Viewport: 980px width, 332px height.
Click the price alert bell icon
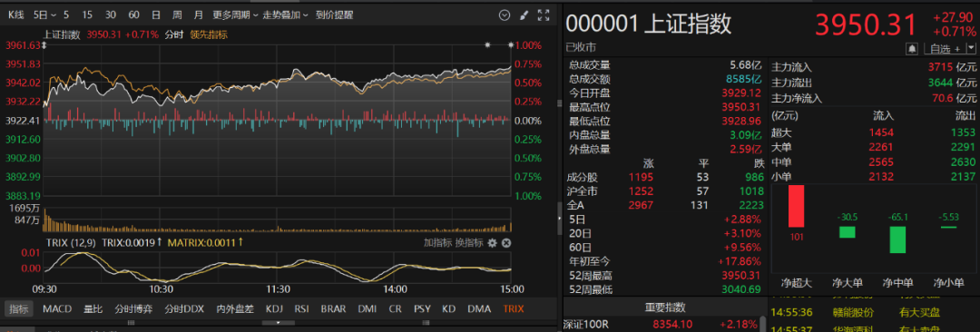pos(912,49)
